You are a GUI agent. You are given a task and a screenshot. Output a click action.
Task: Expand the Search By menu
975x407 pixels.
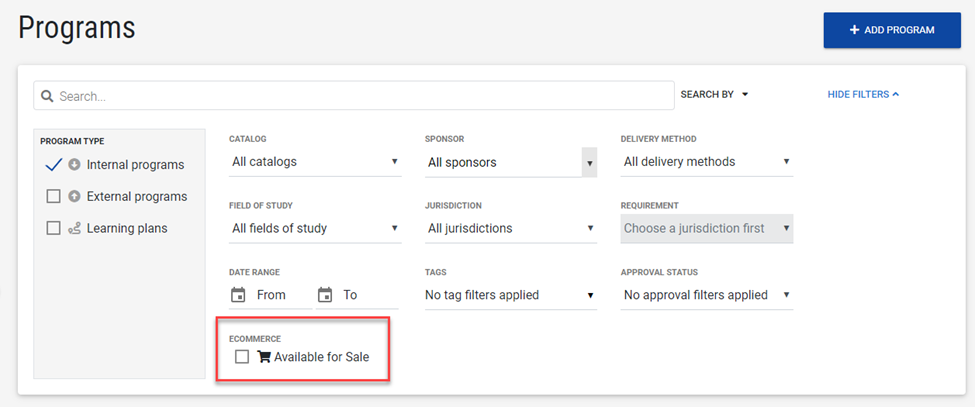pyautogui.click(x=714, y=95)
